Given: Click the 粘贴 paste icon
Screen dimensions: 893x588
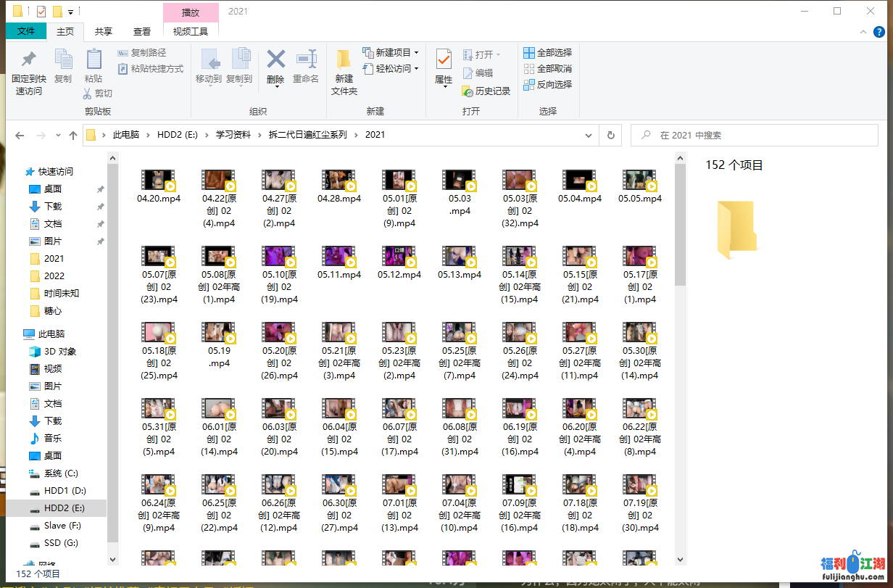Looking at the screenshot, I should (94, 61).
